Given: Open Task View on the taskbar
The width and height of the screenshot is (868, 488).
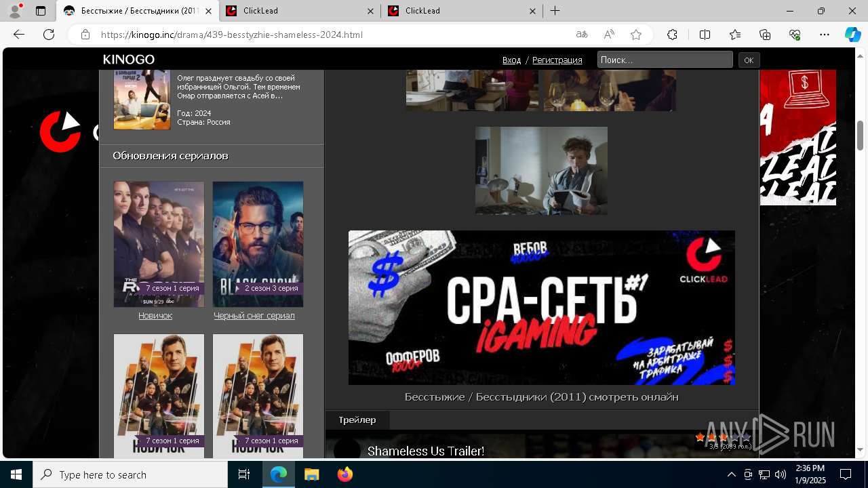Looking at the screenshot, I should click(x=244, y=474).
